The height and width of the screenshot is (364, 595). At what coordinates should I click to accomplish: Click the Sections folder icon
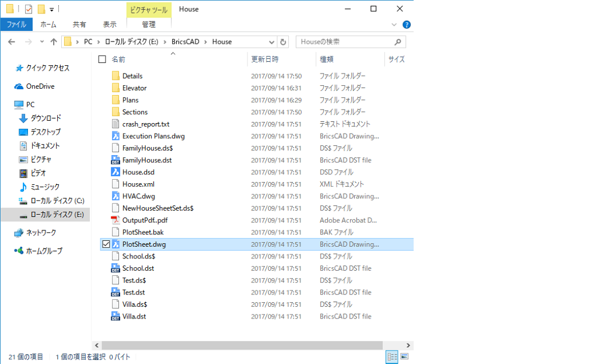[x=116, y=112]
